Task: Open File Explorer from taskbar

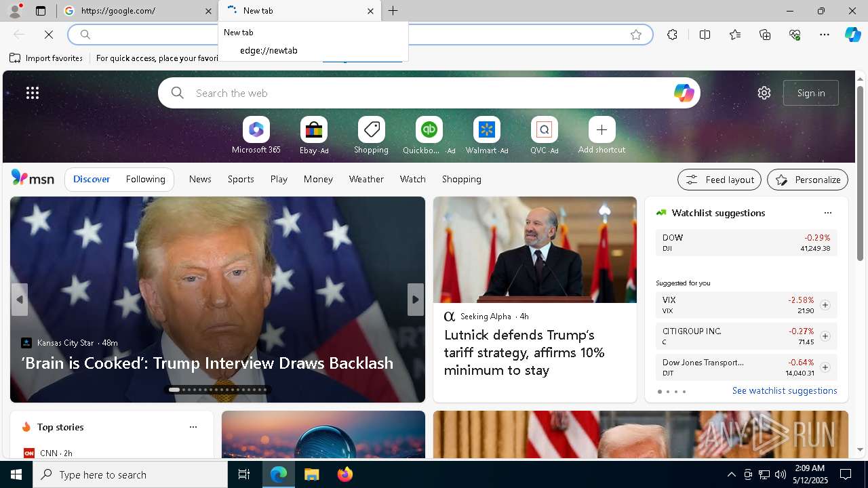Action: (x=311, y=474)
